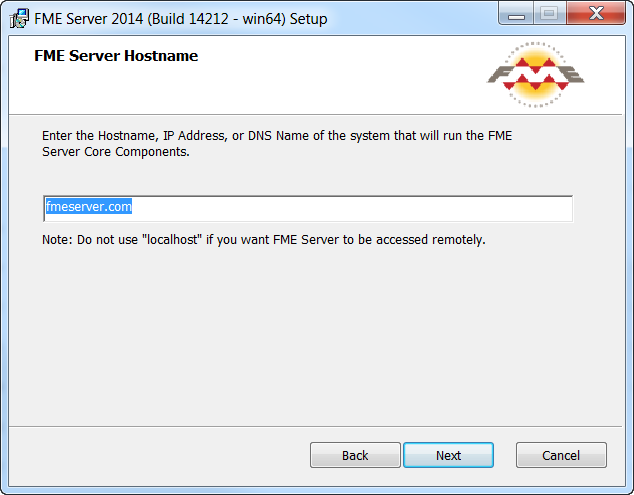
Task: Click the empty part of the hostname field
Action: (x=352, y=209)
